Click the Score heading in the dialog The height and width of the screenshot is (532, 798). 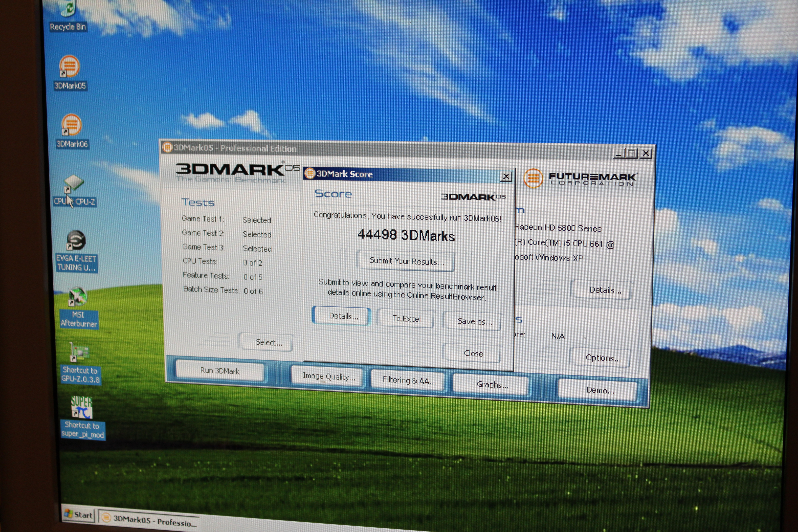pos(333,194)
